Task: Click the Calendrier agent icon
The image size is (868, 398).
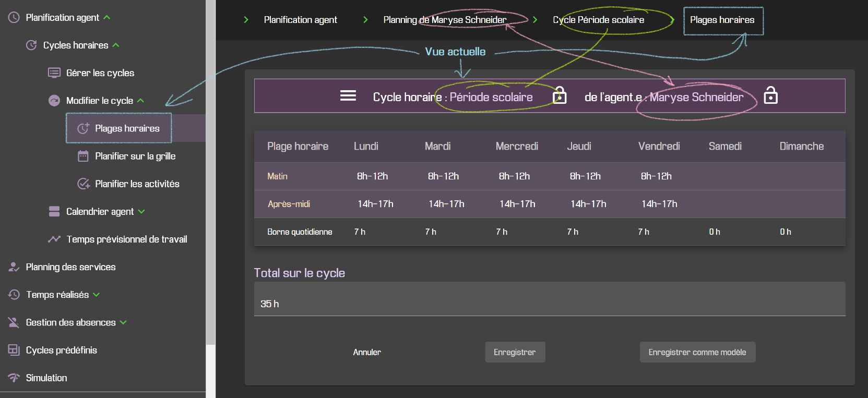Action: (54, 211)
